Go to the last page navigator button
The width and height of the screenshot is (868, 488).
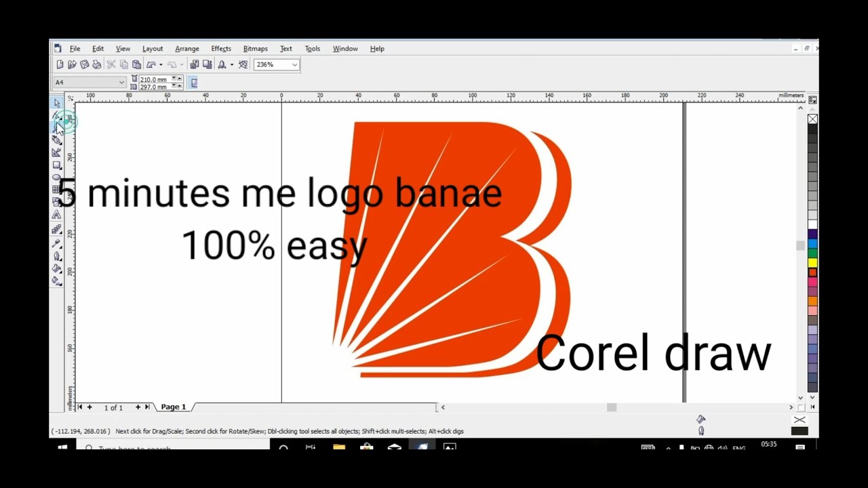pyautogui.click(x=147, y=407)
